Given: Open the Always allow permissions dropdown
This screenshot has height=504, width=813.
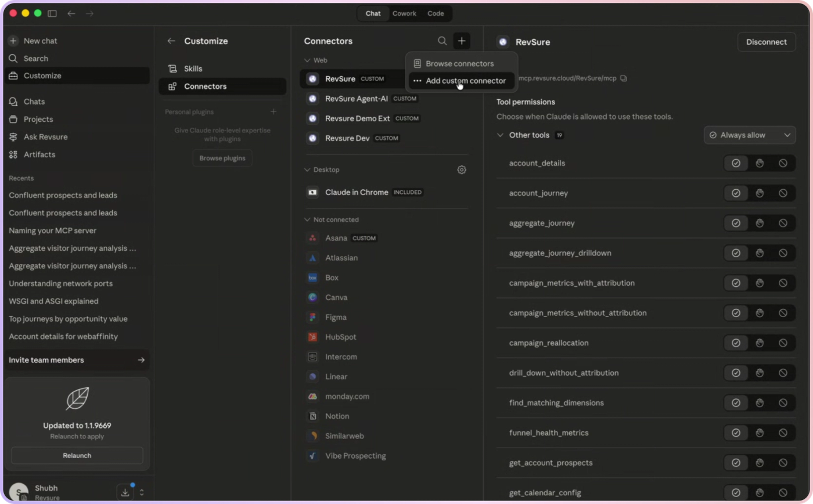Looking at the screenshot, I should (x=750, y=135).
